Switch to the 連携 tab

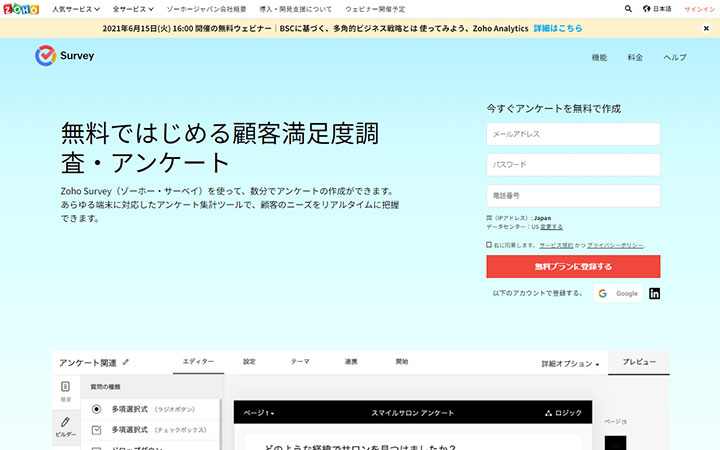(351, 362)
